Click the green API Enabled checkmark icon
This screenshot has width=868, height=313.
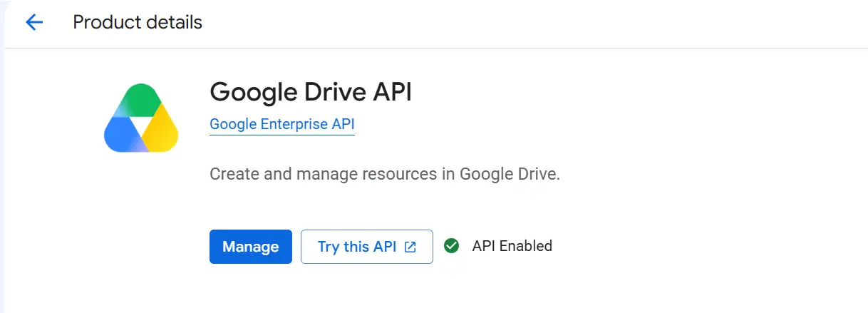(451, 246)
